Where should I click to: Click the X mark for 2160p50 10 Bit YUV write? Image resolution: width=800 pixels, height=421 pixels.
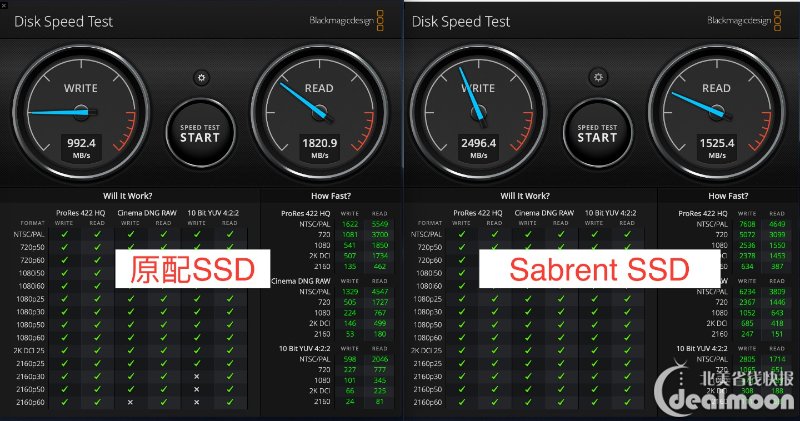[196, 389]
